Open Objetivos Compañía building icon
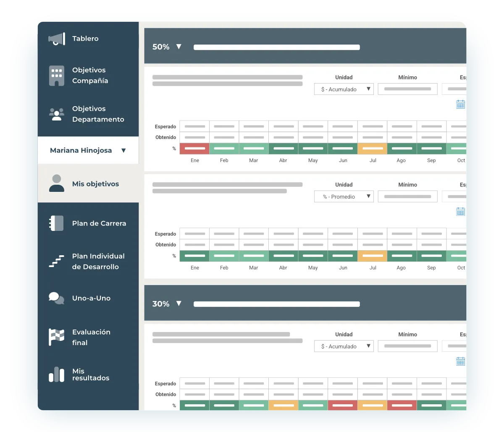The width and height of the screenshot is (504, 432). (56, 76)
